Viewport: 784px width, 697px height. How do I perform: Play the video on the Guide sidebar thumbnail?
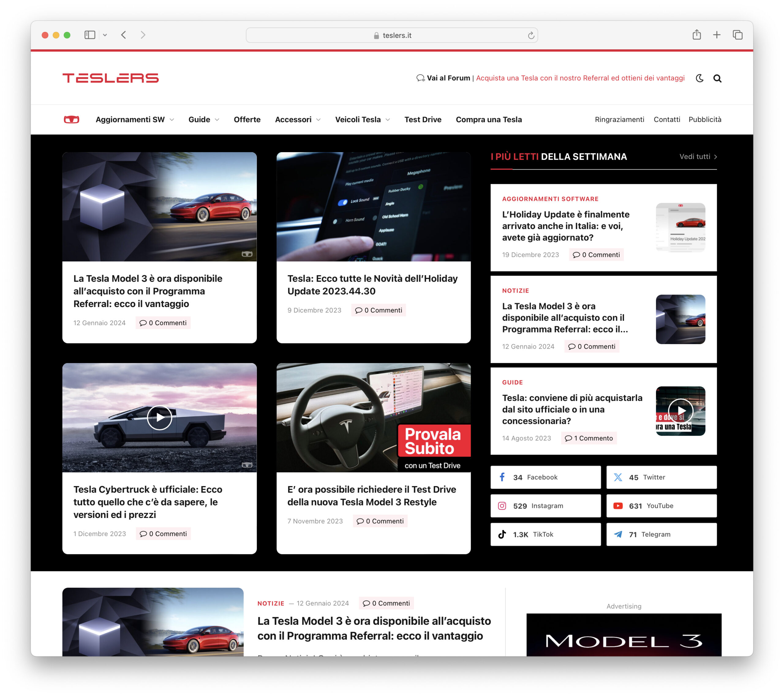coord(680,410)
